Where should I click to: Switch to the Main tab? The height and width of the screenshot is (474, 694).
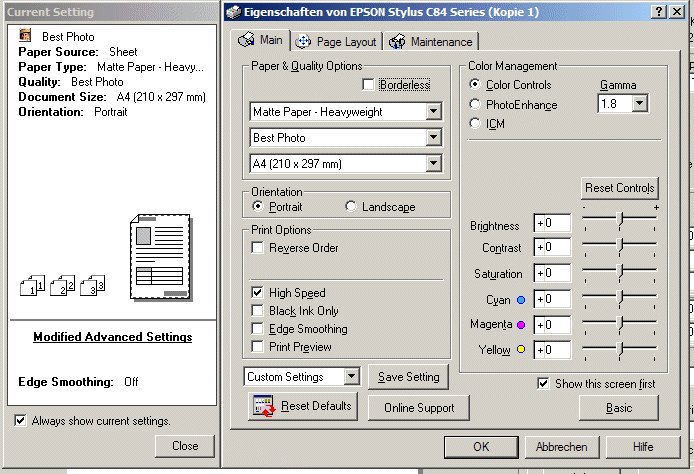pyautogui.click(x=260, y=40)
